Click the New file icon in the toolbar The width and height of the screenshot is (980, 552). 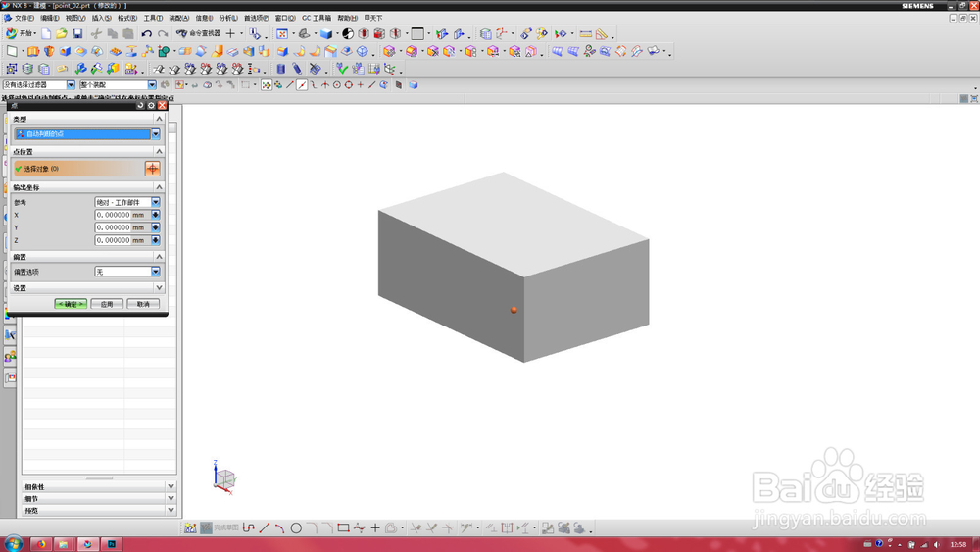pyautogui.click(x=46, y=33)
